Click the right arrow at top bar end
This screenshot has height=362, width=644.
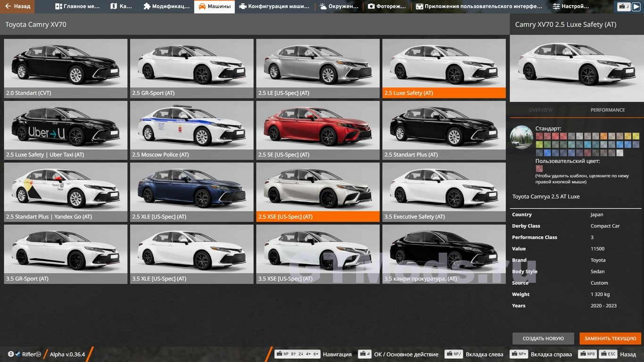636,7
